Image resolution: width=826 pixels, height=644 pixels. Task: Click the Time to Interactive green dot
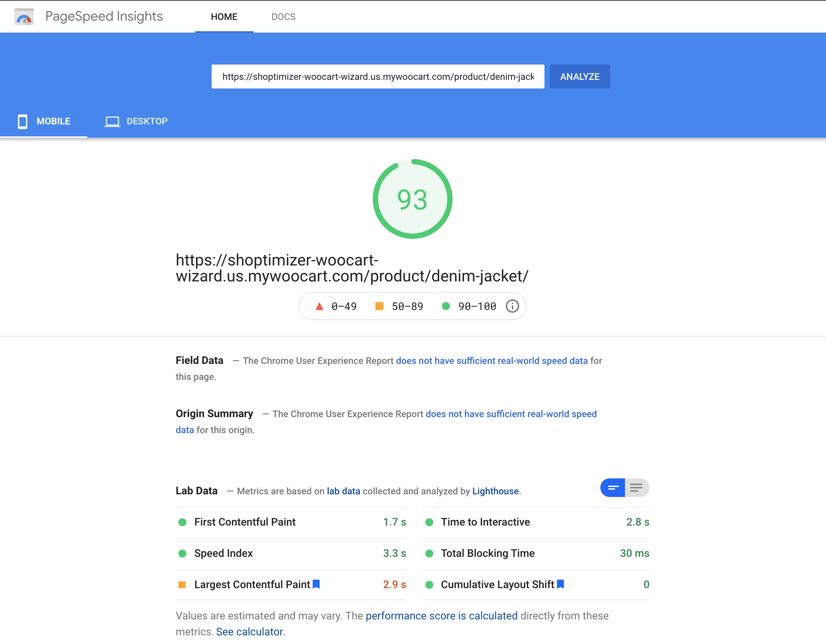click(x=429, y=522)
